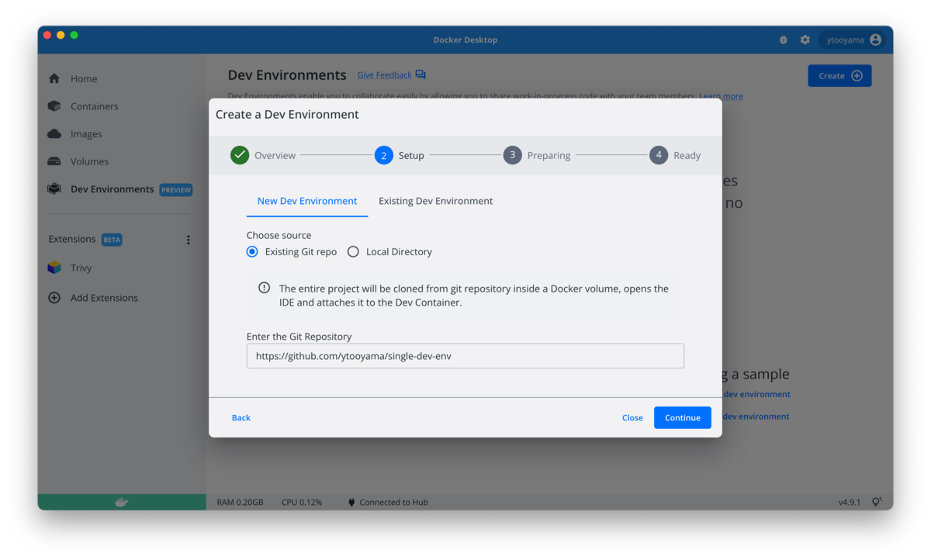Select Dev Environments in the sidebar
This screenshot has width=931, height=560.
[x=112, y=189]
